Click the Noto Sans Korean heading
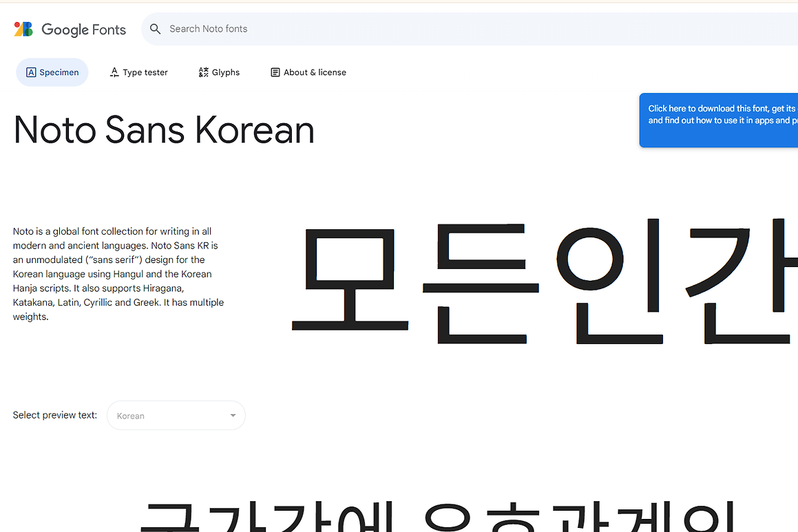Viewport: 798px width, 532px height. point(164,130)
